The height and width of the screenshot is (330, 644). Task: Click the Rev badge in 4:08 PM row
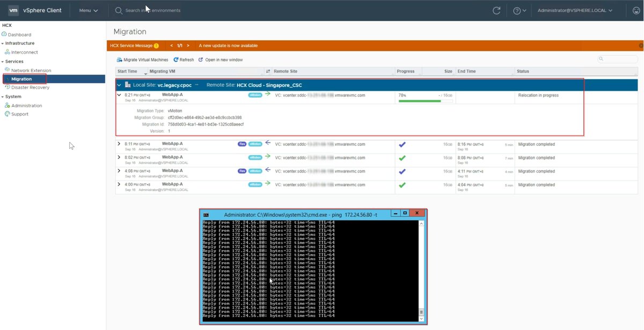click(242, 171)
